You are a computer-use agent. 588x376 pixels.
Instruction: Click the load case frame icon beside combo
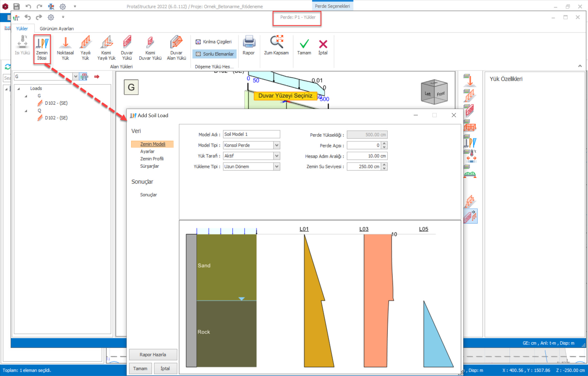coord(84,77)
